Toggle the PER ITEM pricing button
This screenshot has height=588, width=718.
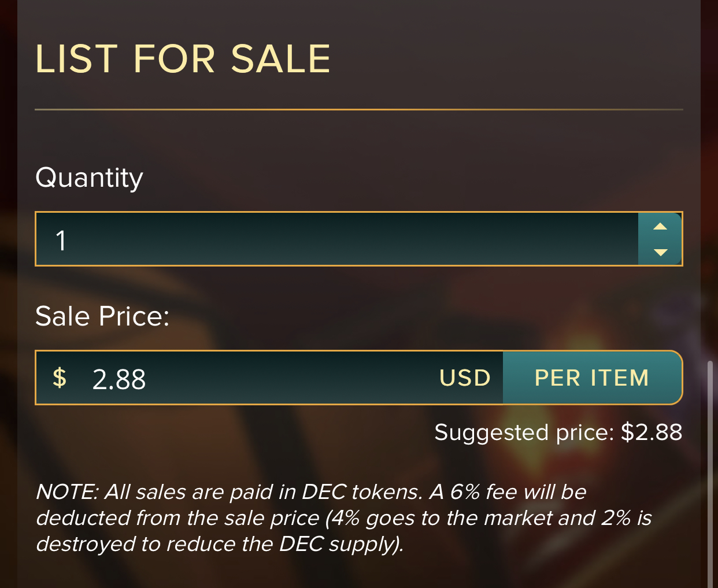pyautogui.click(x=592, y=378)
